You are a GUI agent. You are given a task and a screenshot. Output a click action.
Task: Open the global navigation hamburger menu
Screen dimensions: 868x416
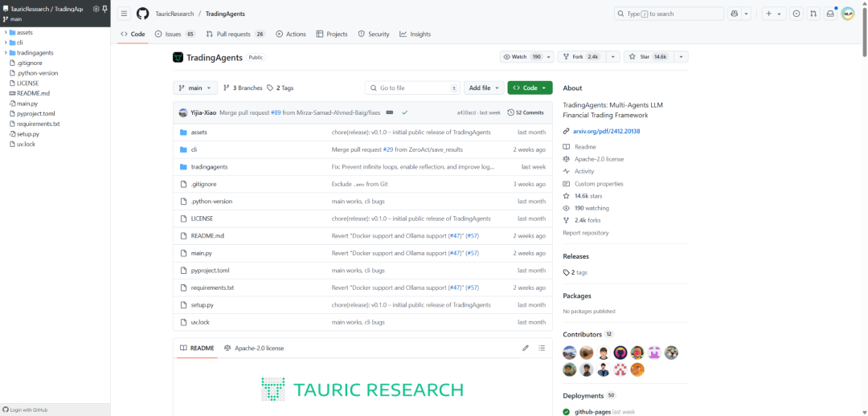[x=125, y=14]
